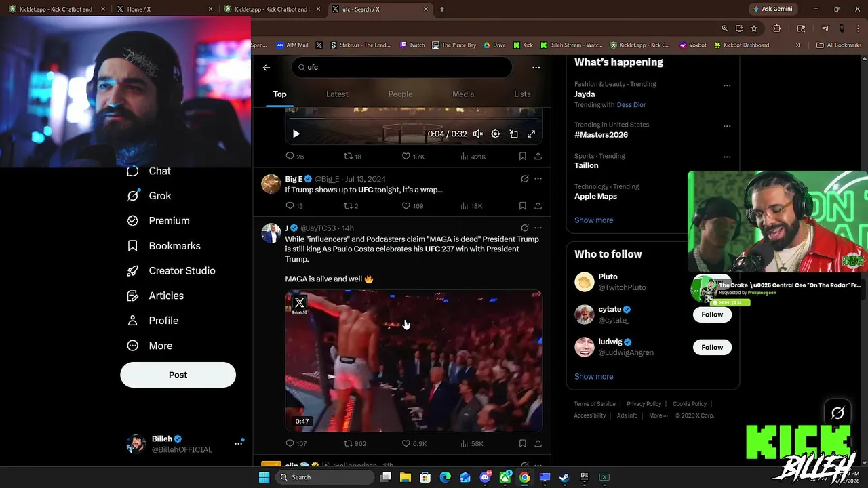Open the Terms of Service link
Image resolution: width=868 pixels, height=488 pixels.
595,404
